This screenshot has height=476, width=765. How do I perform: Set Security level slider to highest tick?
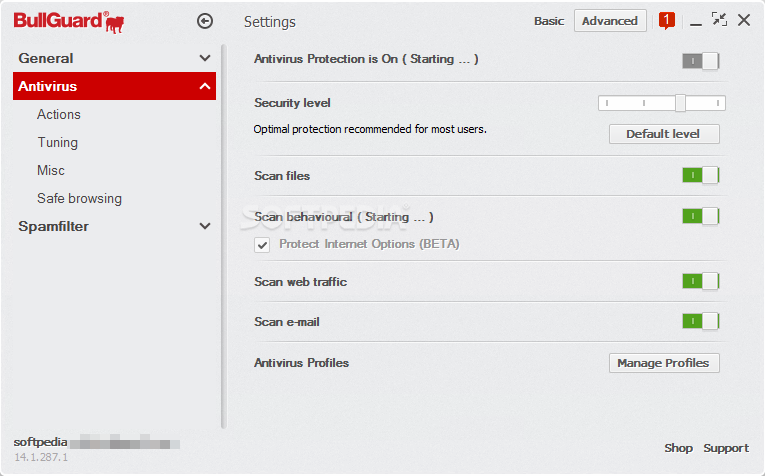coord(718,103)
